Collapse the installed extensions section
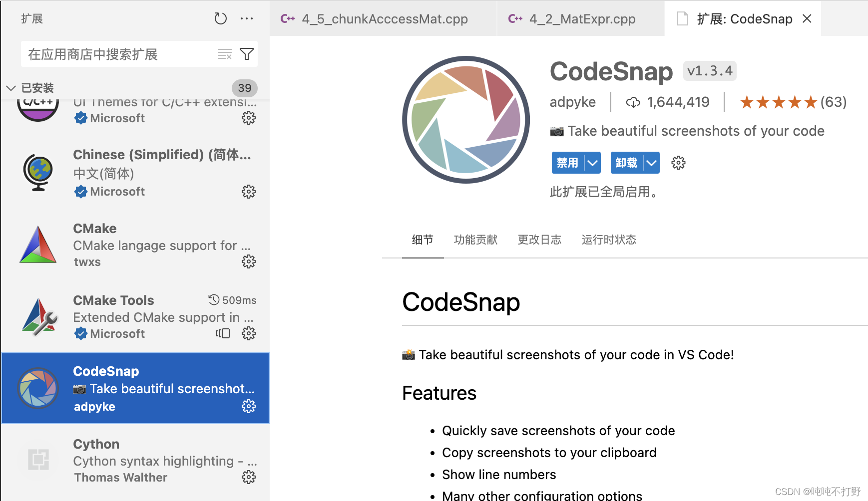868x501 pixels. point(11,88)
